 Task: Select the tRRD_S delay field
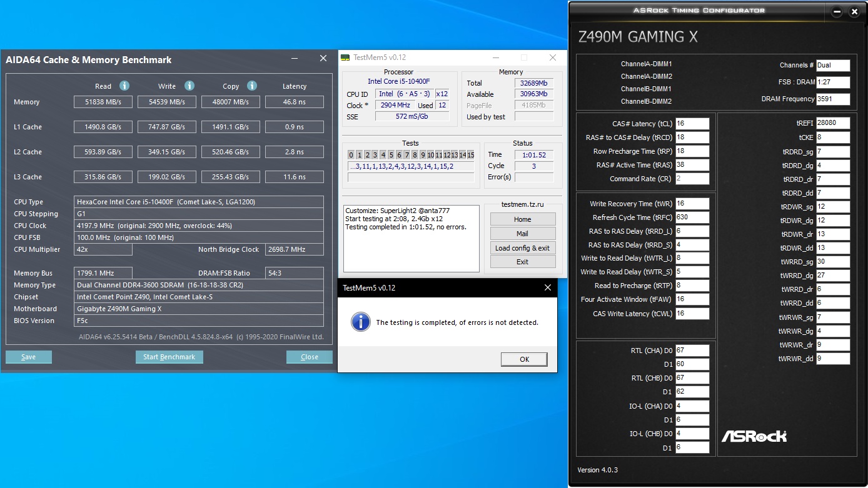click(x=692, y=245)
